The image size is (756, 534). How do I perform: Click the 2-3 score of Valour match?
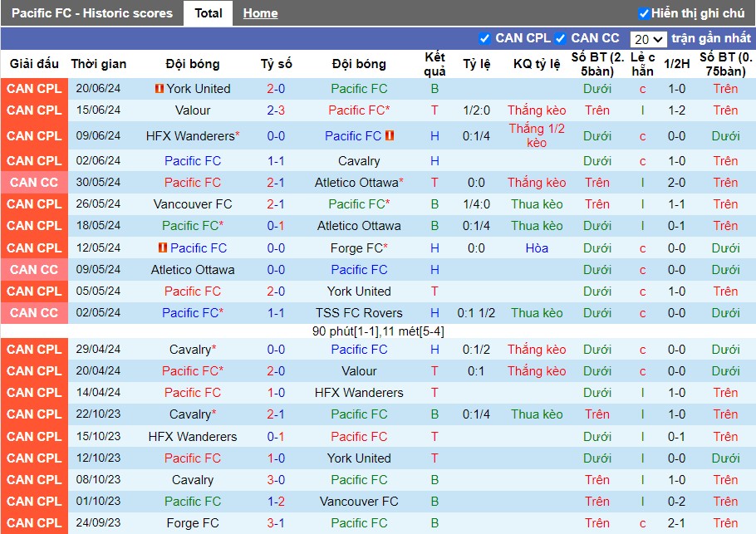[x=276, y=110]
